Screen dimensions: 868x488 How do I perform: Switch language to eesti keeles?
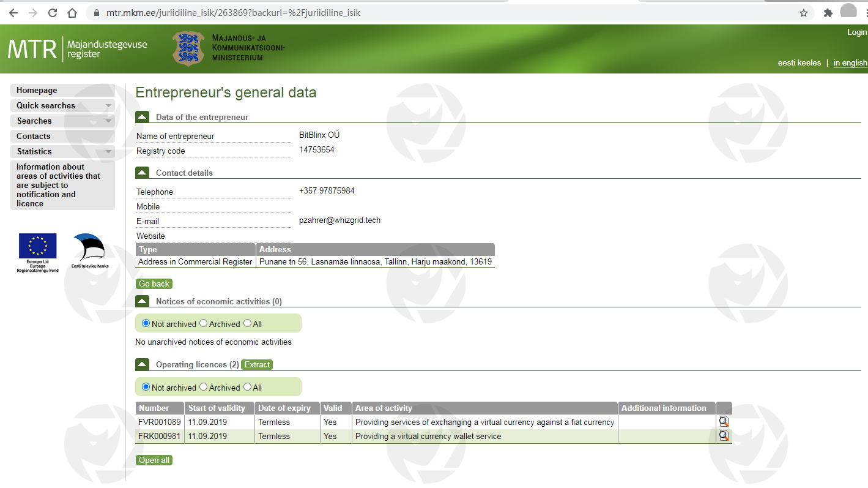(x=799, y=63)
